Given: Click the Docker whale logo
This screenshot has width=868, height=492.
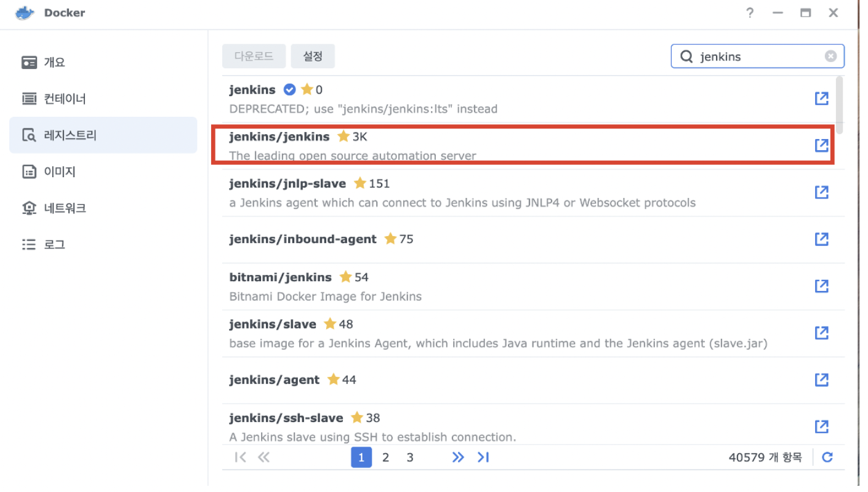Looking at the screenshot, I should click(x=25, y=13).
